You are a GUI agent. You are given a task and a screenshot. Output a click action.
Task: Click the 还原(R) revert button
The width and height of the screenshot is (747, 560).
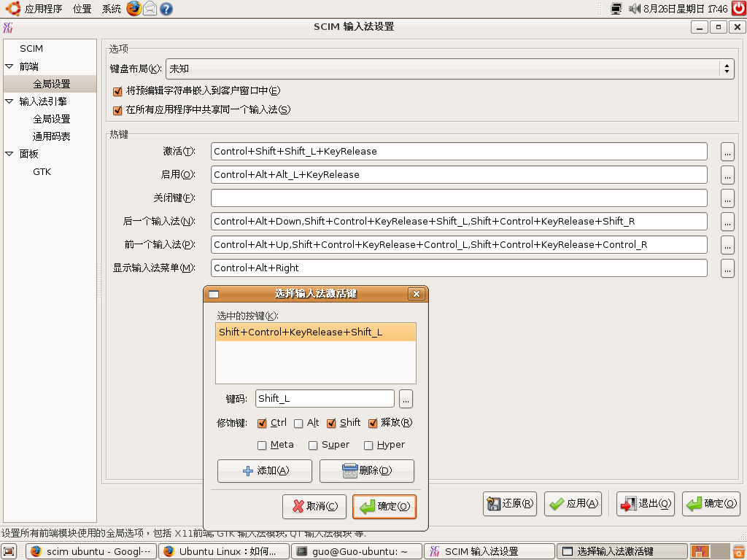point(510,504)
